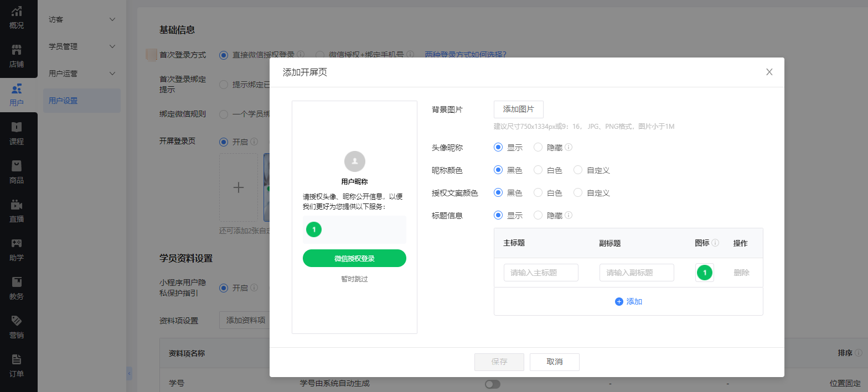868x392 pixels.
Task: Open the 订单 orders sidebar icon
Action: click(x=17, y=366)
